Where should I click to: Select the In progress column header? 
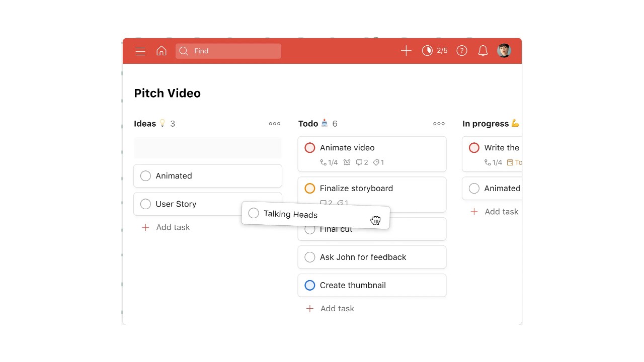(486, 123)
